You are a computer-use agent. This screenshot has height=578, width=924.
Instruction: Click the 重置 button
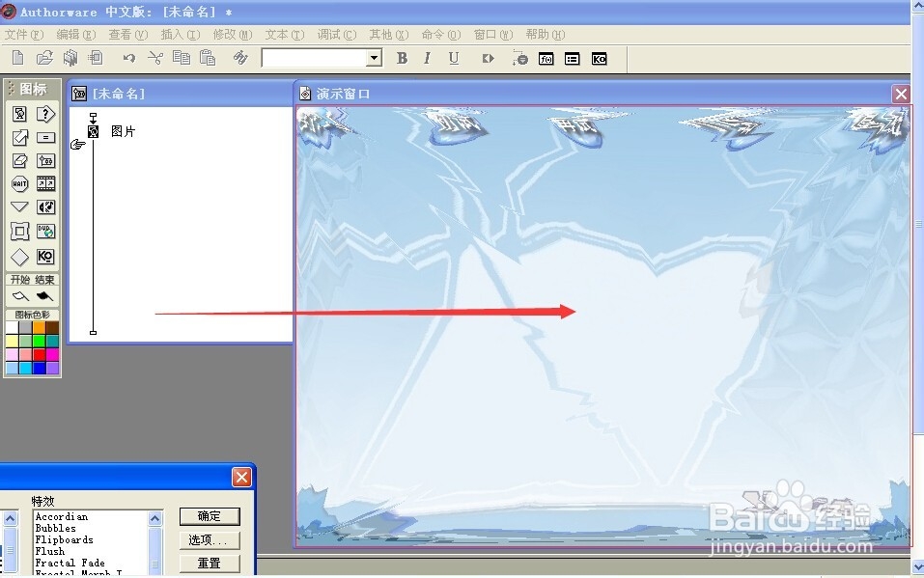point(210,564)
